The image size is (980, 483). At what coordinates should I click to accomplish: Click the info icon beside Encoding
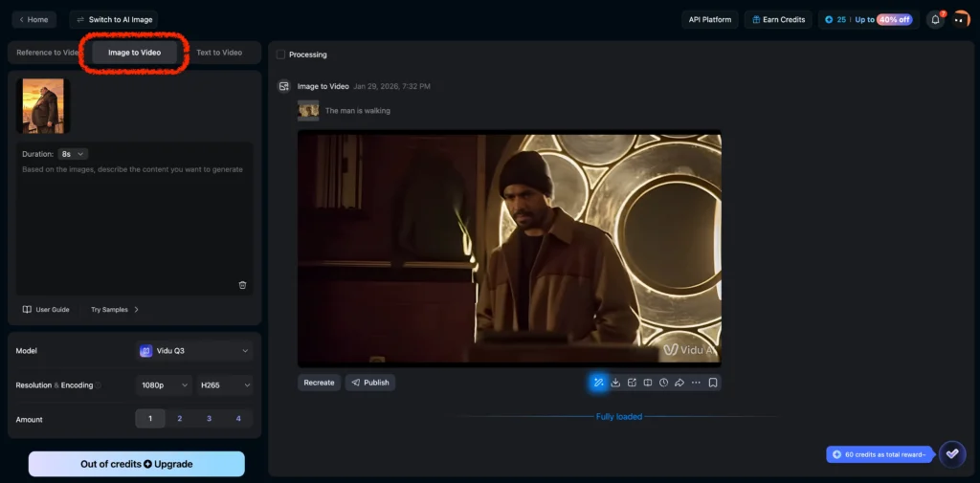(98, 385)
